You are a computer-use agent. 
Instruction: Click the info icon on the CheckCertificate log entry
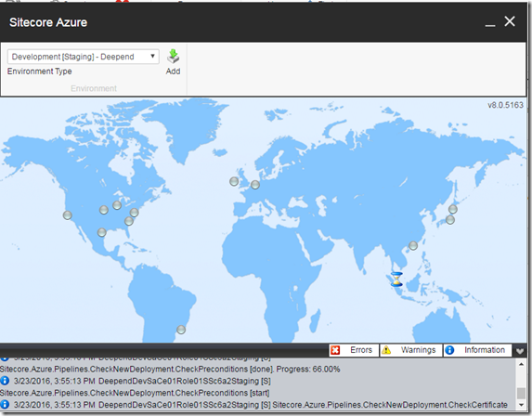[x=5, y=405]
